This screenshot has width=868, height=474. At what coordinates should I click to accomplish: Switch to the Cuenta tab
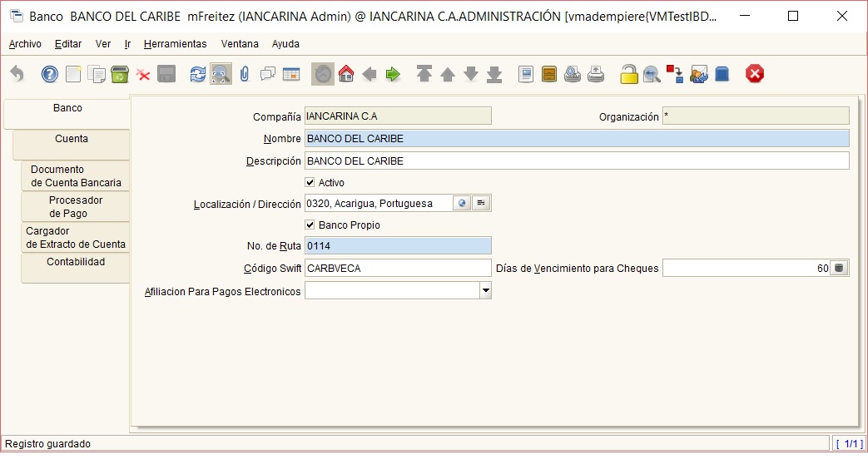point(72,145)
